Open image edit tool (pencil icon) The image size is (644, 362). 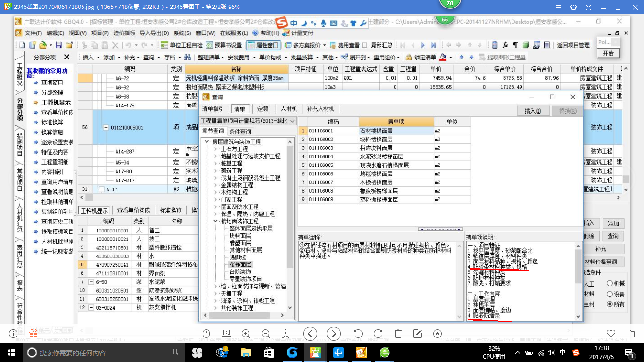click(x=418, y=334)
